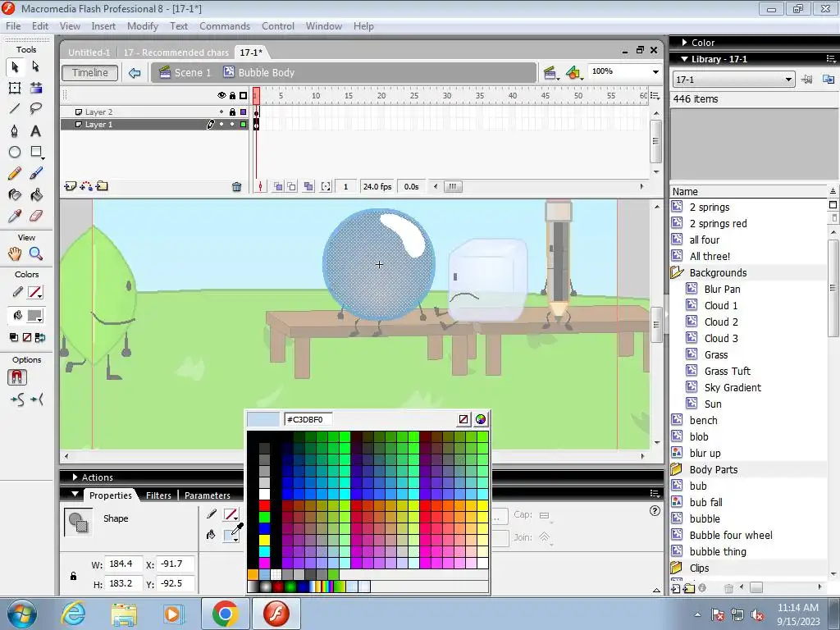Select the Oval tool

15,152
